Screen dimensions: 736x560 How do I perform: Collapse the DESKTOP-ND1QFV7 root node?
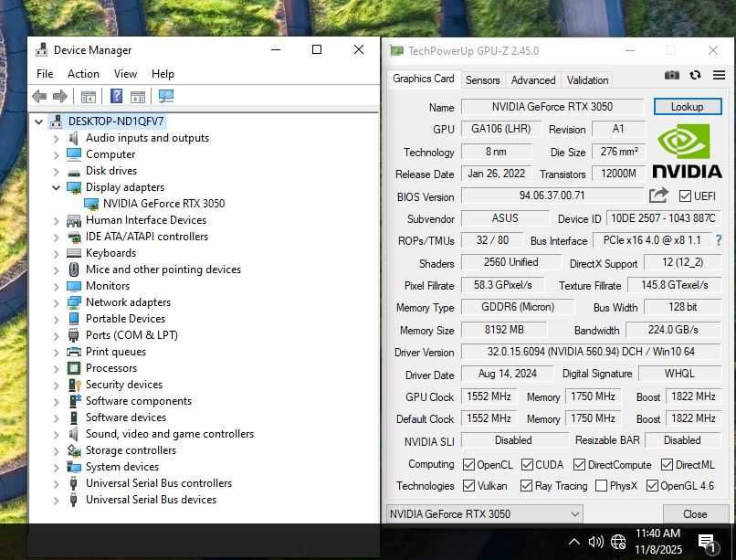(39, 122)
